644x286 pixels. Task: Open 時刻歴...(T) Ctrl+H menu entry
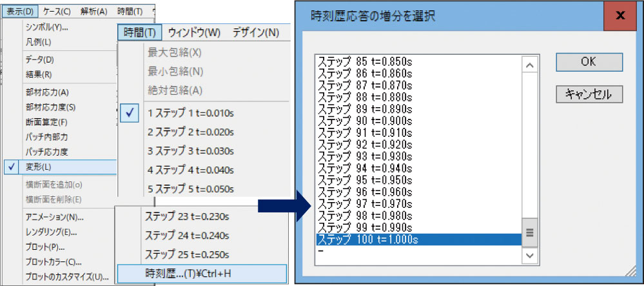click(202, 274)
